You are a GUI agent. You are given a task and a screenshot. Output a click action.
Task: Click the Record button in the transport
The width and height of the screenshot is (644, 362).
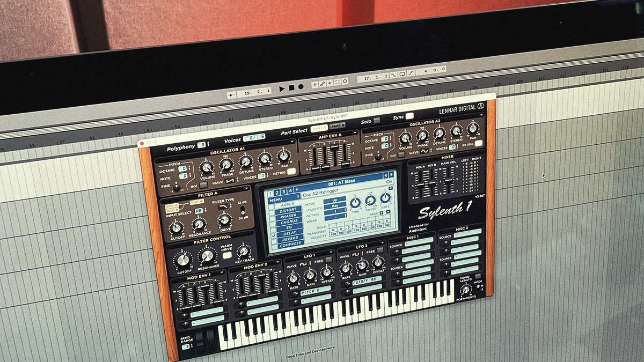coord(301,87)
